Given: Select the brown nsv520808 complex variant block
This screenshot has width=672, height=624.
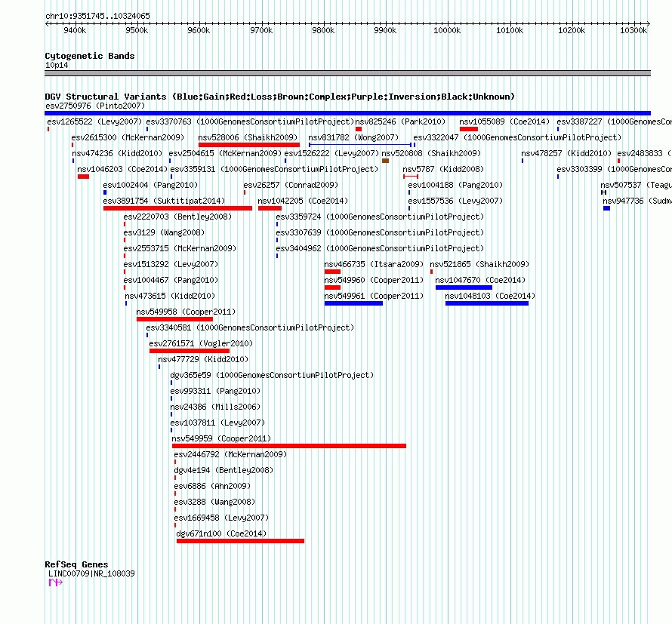Looking at the screenshot, I should point(385,161).
